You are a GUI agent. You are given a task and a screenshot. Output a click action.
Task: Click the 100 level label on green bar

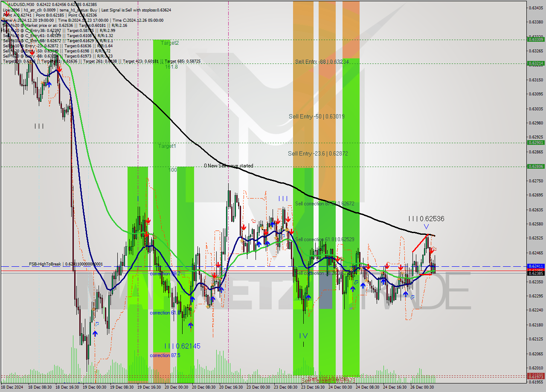click(173, 170)
